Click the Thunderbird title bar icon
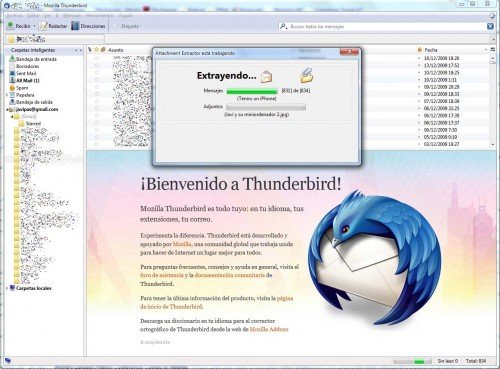Image resolution: width=500 pixels, height=369 pixels. point(6,5)
